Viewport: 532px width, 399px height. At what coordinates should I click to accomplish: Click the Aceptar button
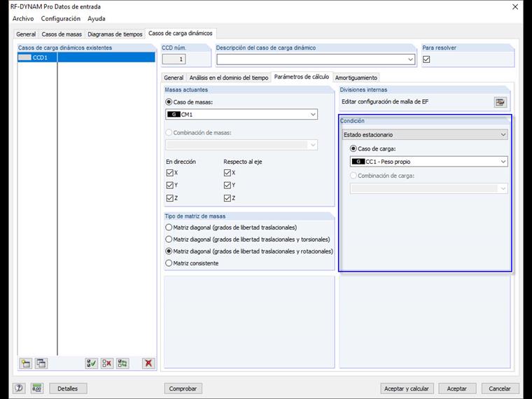point(456,388)
